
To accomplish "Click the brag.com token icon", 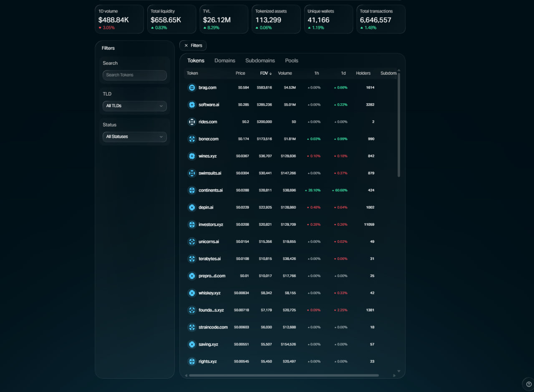I will click(192, 88).
